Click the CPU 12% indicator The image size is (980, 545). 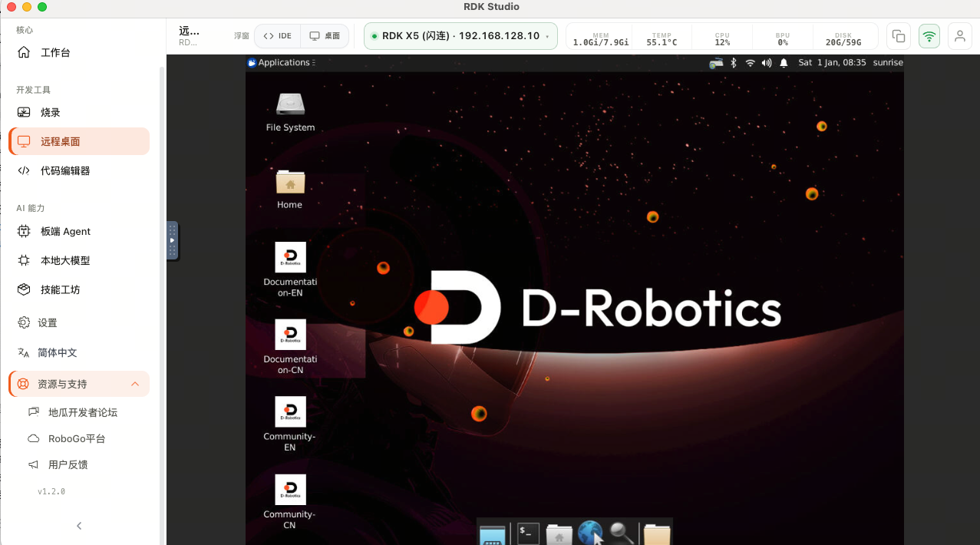722,39
